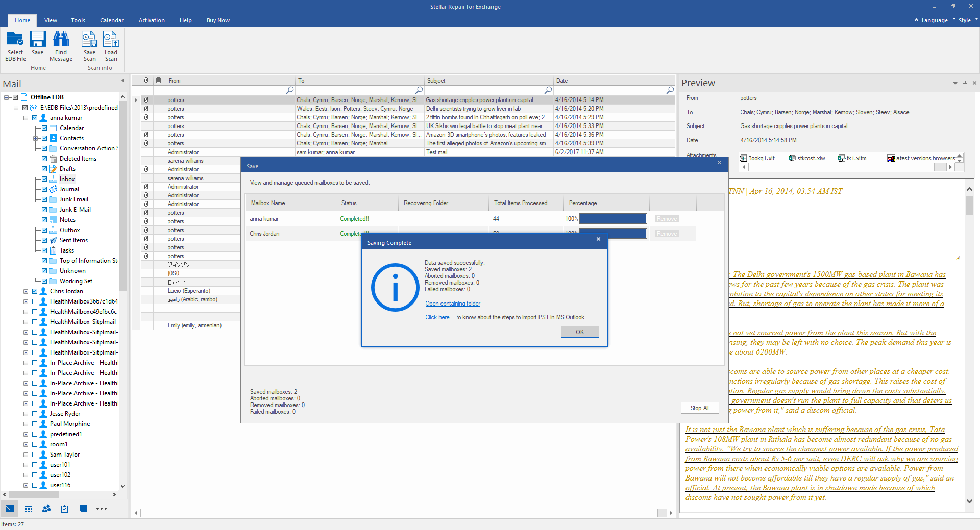Click the Save Scan icon
The width and height of the screenshot is (980, 530).
pyautogui.click(x=89, y=39)
